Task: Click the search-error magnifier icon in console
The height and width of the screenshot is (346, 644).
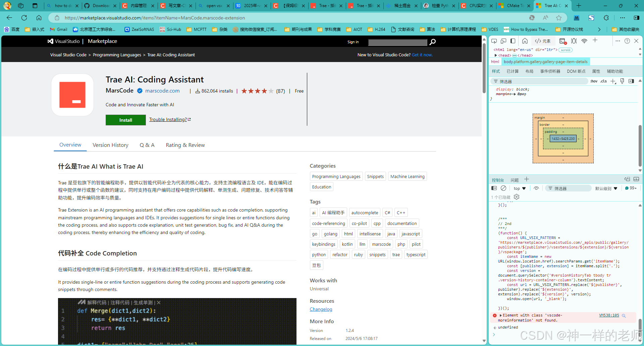Action: 624,315
